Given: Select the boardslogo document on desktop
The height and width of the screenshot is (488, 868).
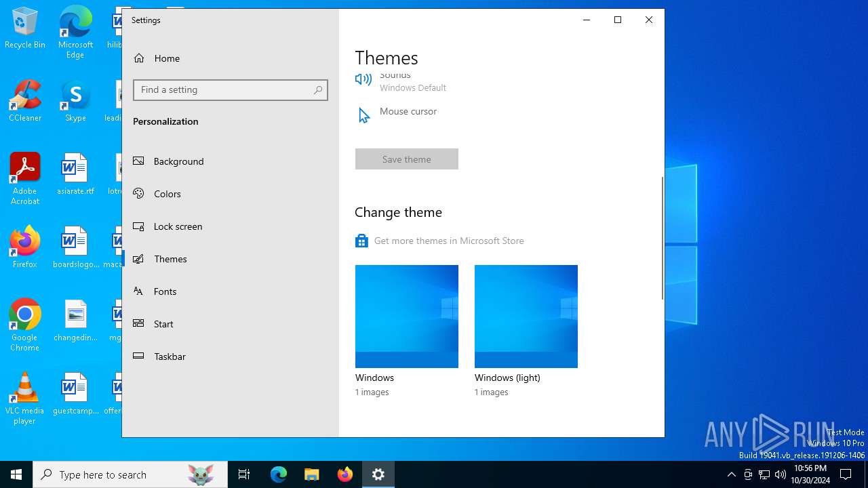Looking at the screenshot, I should pyautogui.click(x=75, y=247).
